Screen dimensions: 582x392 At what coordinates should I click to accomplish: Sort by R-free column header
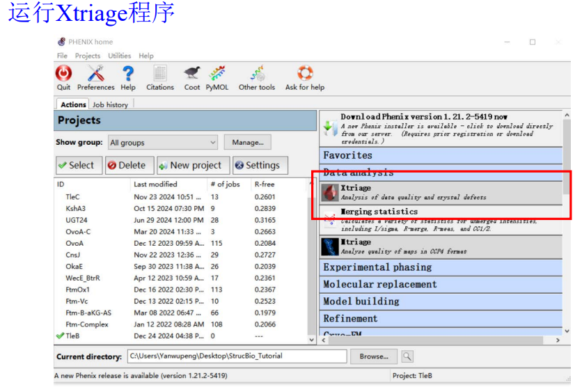pos(279,184)
